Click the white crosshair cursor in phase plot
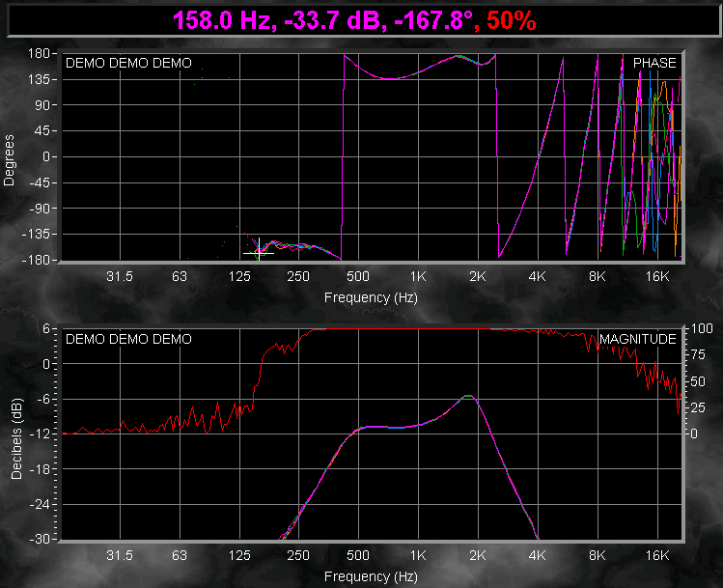This screenshot has width=723, height=588. point(259,253)
